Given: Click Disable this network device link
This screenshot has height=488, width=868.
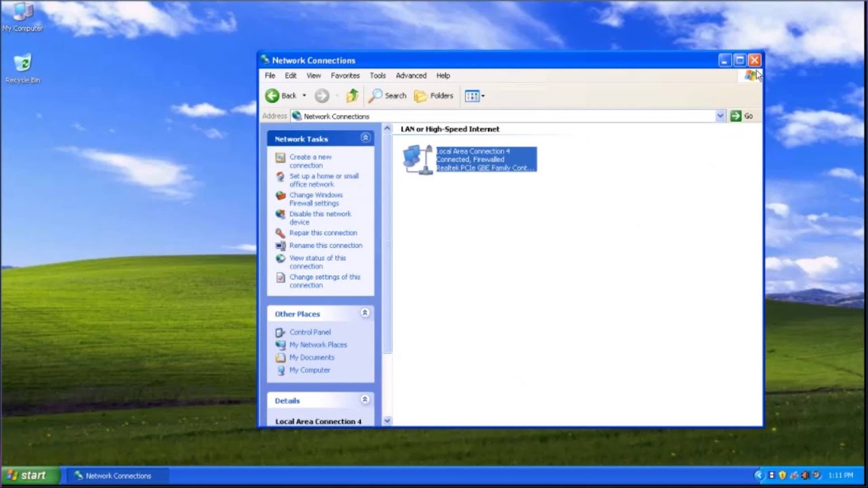Looking at the screenshot, I should click(320, 218).
